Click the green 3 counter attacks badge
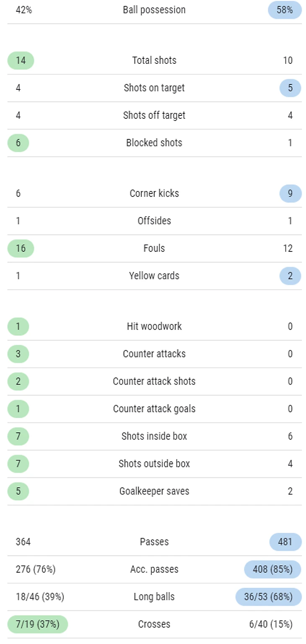This screenshot has height=644, width=306. pos(18,354)
